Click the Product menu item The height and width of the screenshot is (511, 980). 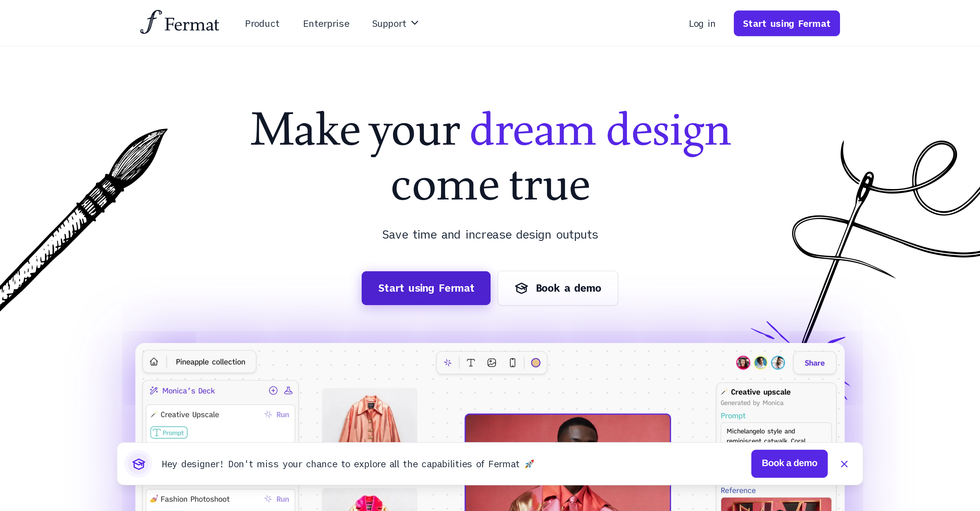tap(262, 23)
